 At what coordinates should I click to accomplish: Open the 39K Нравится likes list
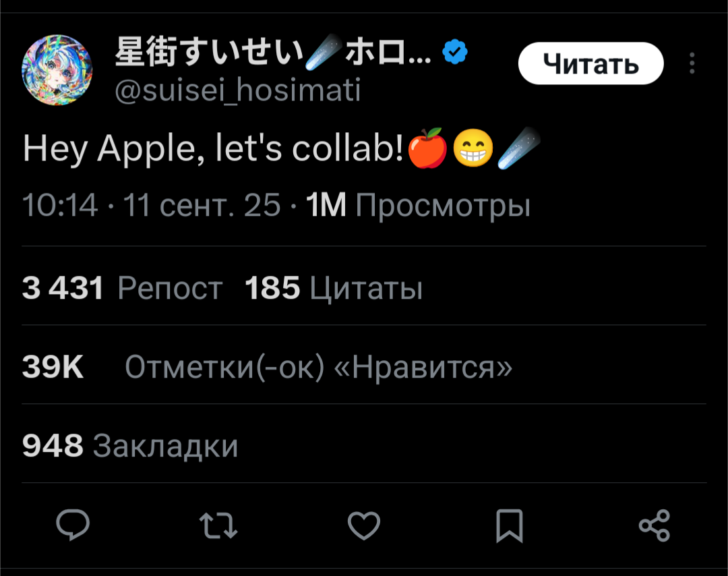267,368
